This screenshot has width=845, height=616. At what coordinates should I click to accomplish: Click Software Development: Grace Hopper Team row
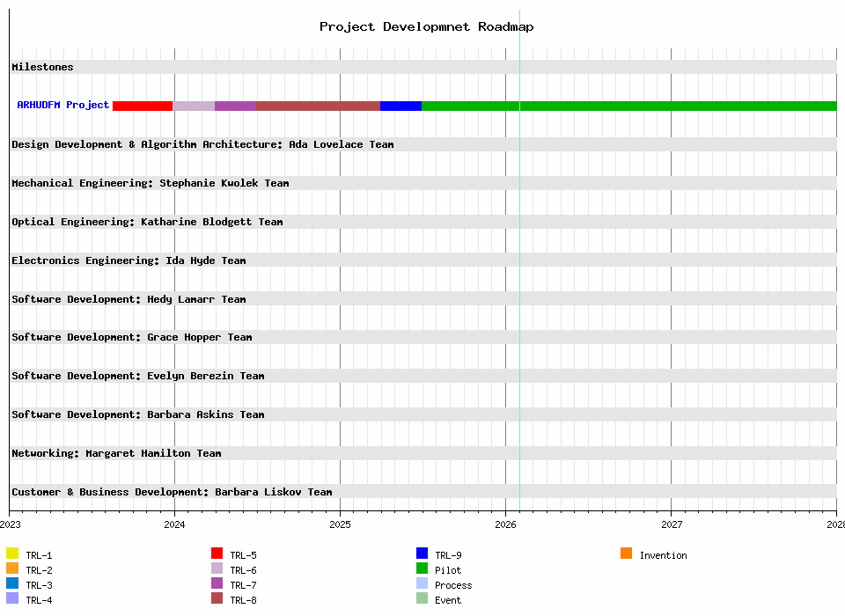tap(132, 337)
